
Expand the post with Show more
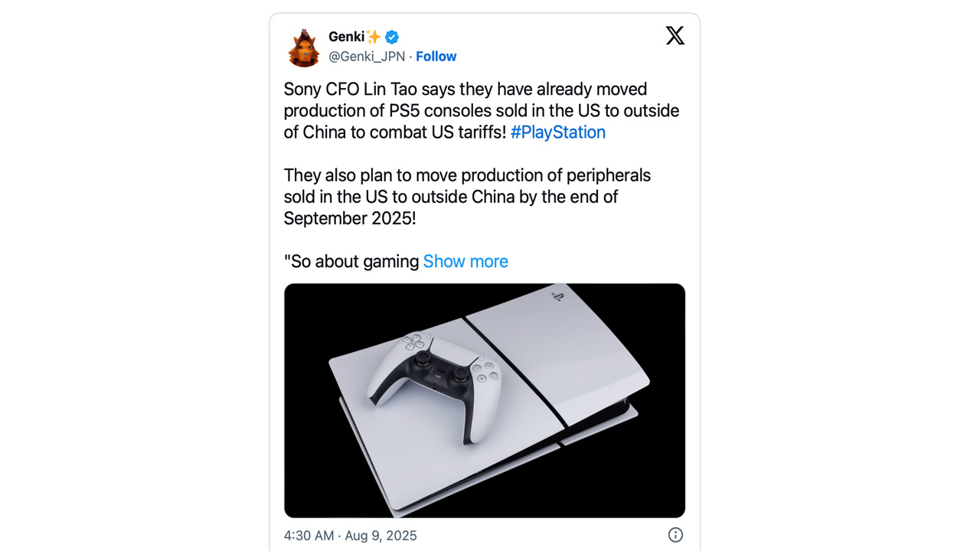coord(465,262)
